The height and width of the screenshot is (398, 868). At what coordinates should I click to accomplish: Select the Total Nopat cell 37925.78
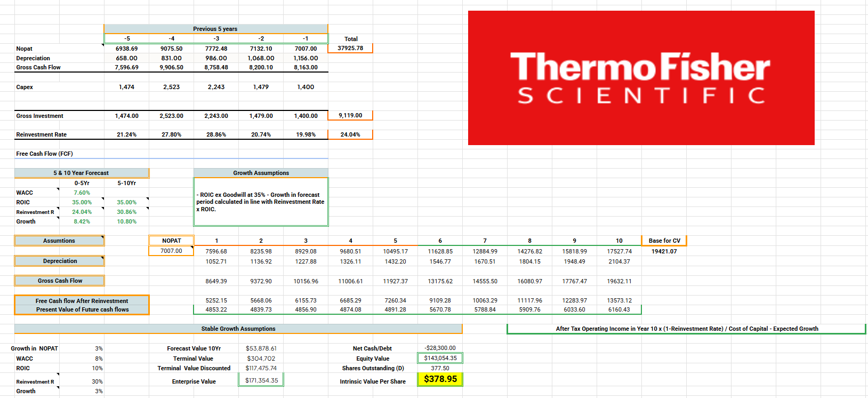click(x=350, y=48)
